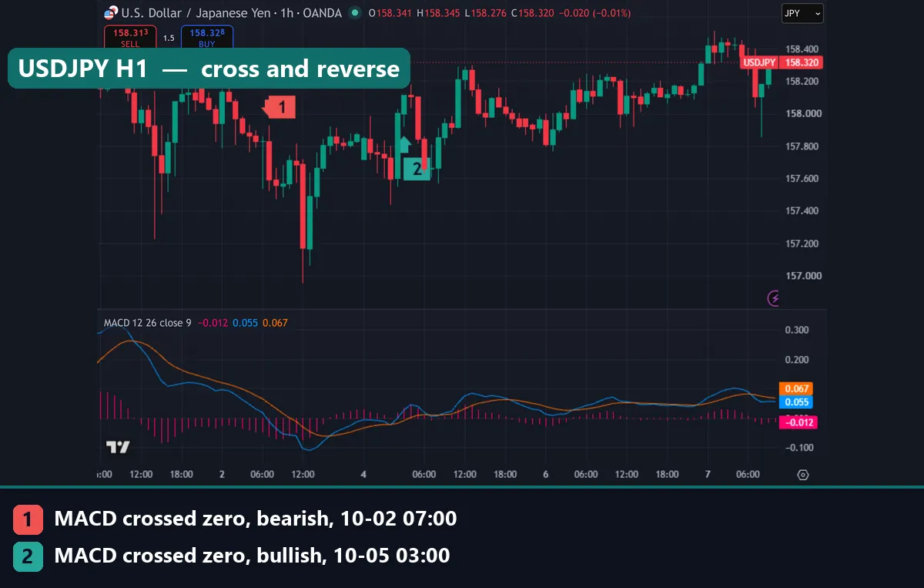Click the USD/JPY flag icon beside symbol name
924x588 pixels.
111,13
